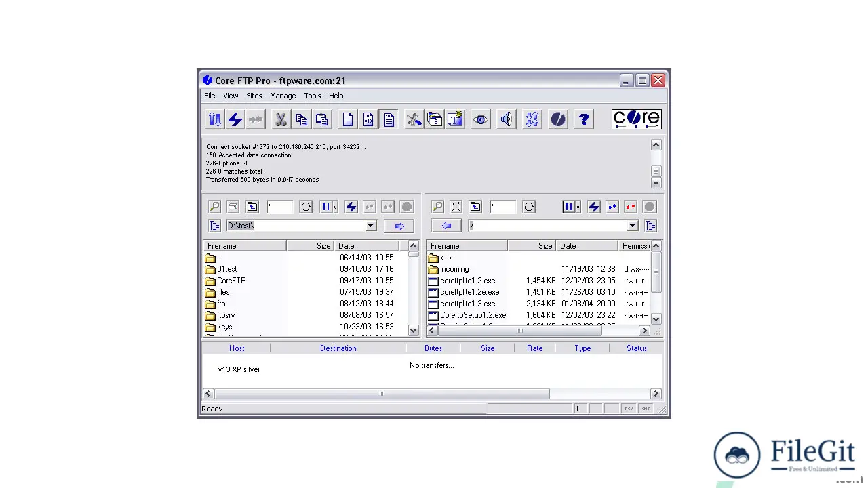The width and height of the screenshot is (868, 488).
Task: Open the Sites menu
Action: [254, 96]
